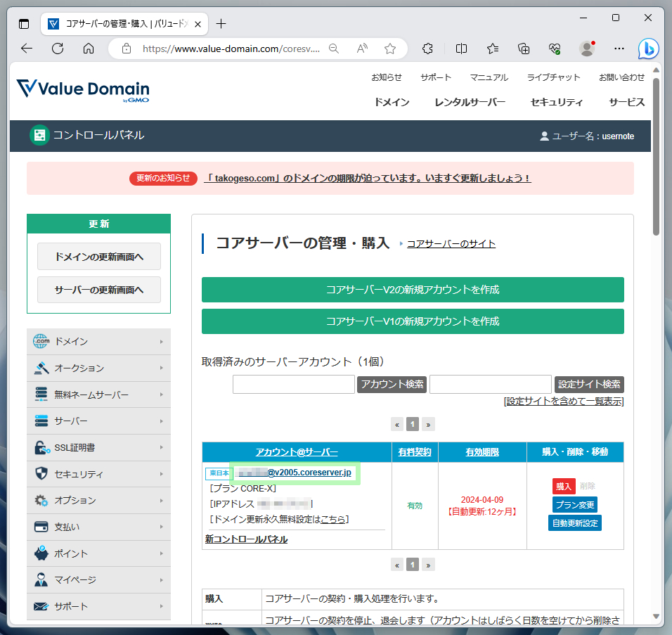Click ドメインの更新画面へ button
This screenshot has width=672, height=635.
pyautogui.click(x=99, y=257)
